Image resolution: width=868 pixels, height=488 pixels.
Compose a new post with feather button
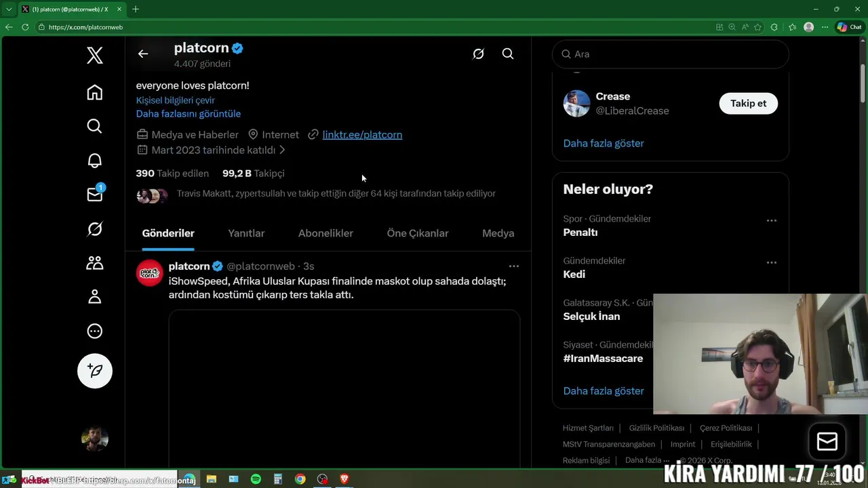click(95, 371)
